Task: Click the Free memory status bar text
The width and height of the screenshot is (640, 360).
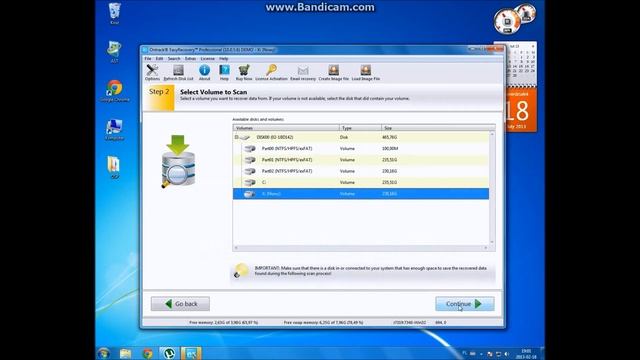Action: click(x=224, y=322)
